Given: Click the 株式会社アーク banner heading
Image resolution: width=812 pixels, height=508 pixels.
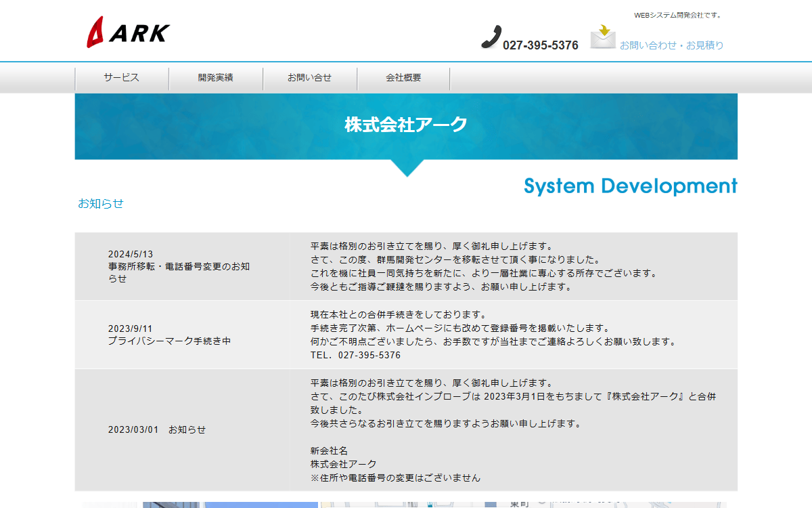Looking at the screenshot, I should click(406, 125).
